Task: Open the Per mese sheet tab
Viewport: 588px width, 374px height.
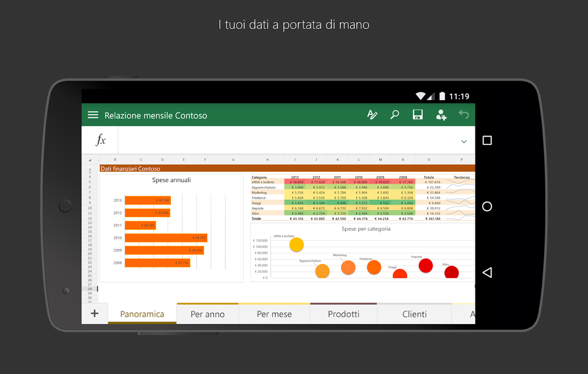Action: [x=274, y=314]
